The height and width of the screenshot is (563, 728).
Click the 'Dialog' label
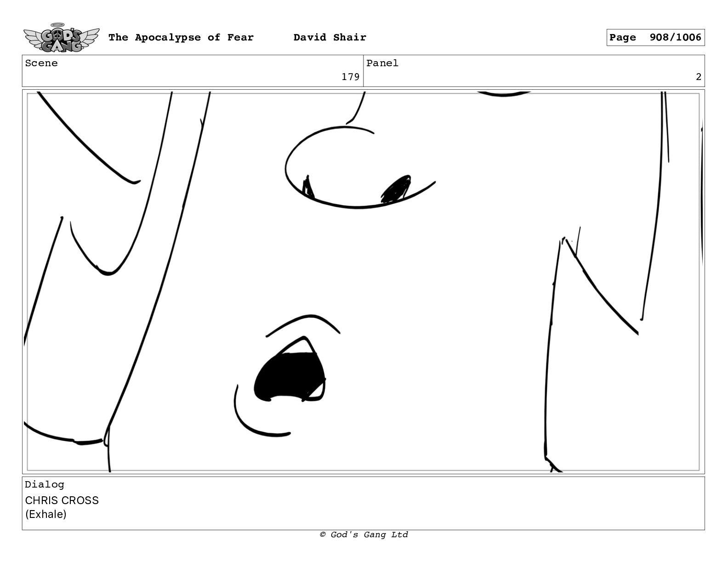45,484
